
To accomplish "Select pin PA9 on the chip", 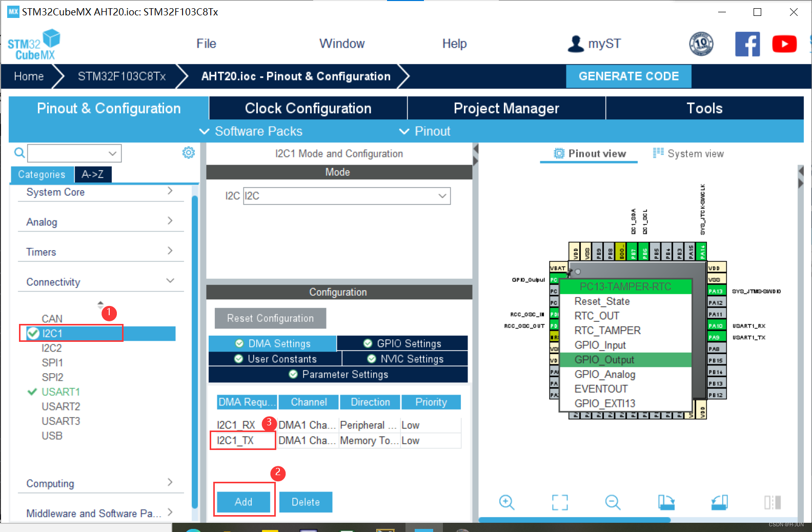I will (716, 337).
